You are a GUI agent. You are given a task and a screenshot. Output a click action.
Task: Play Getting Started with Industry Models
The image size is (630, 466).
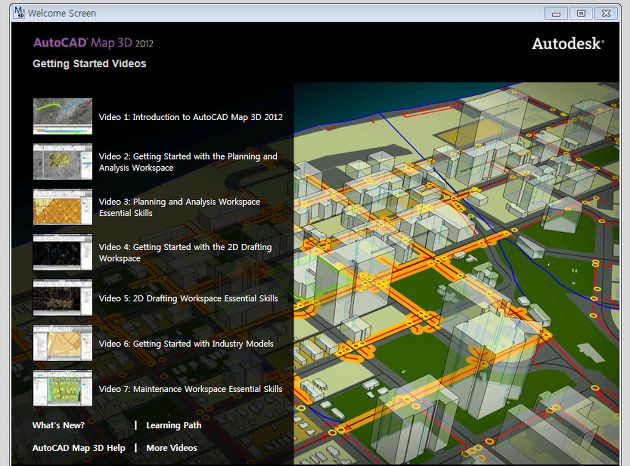pos(186,343)
